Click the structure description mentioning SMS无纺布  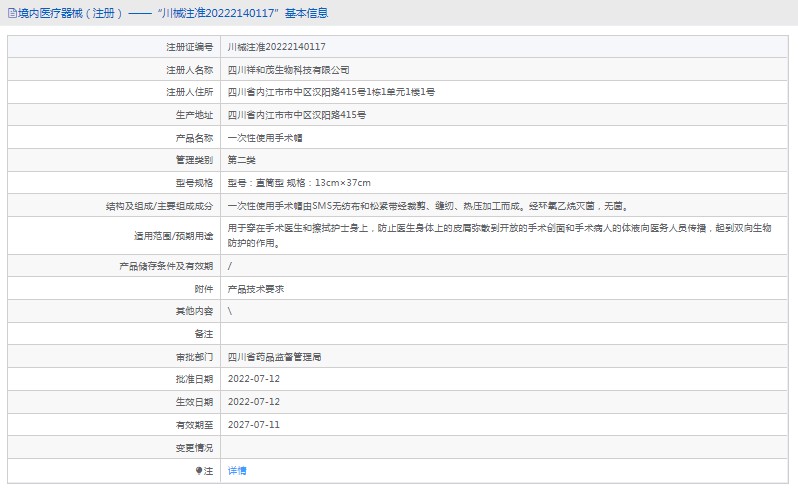click(429, 206)
